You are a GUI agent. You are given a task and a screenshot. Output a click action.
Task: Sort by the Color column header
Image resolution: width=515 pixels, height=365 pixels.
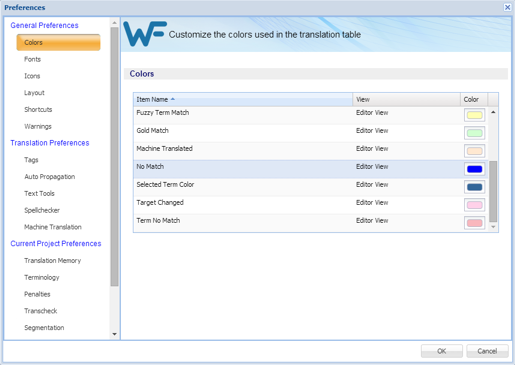click(474, 99)
